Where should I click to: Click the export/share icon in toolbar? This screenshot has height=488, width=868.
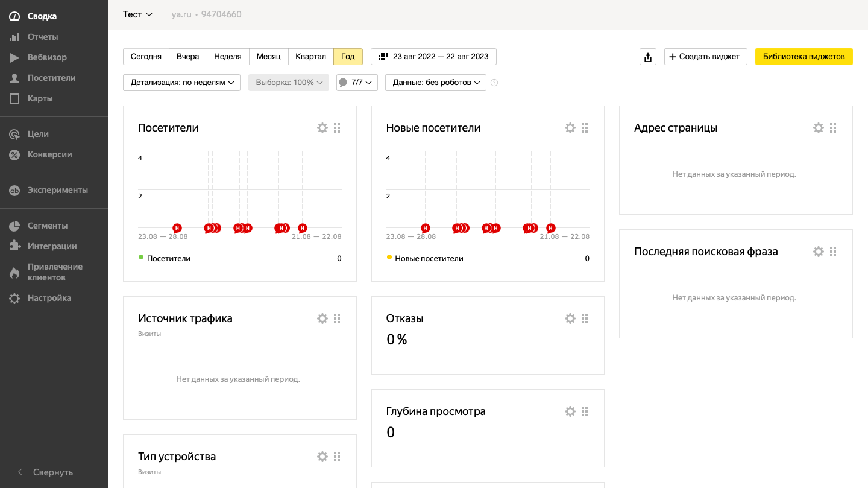click(647, 57)
